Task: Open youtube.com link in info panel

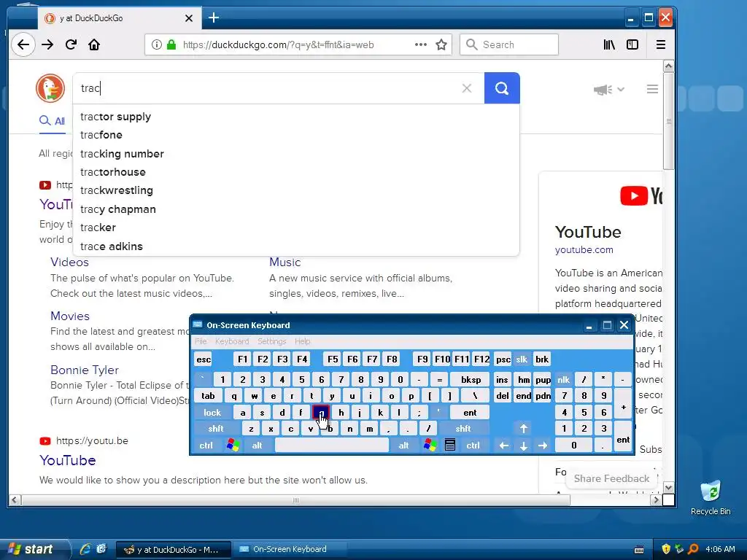Action: (x=584, y=249)
